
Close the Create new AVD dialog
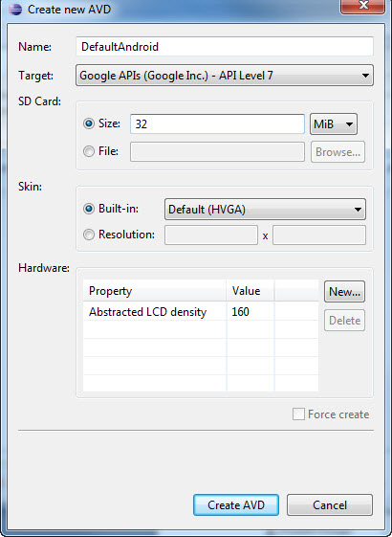(363, 6)
